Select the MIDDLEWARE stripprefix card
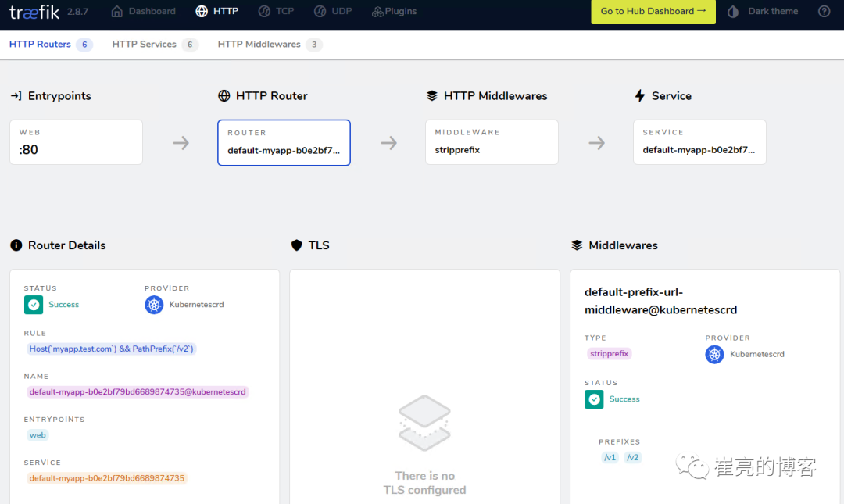 click(x=492, y=142)
